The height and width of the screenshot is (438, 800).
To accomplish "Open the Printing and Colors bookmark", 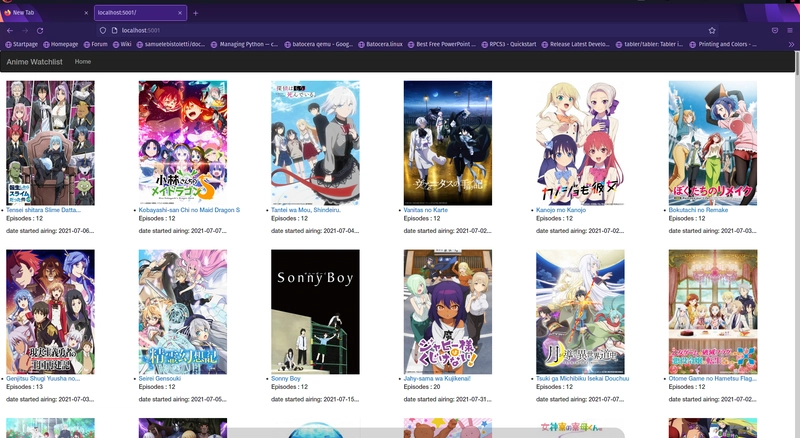I will tap(723, 44).
